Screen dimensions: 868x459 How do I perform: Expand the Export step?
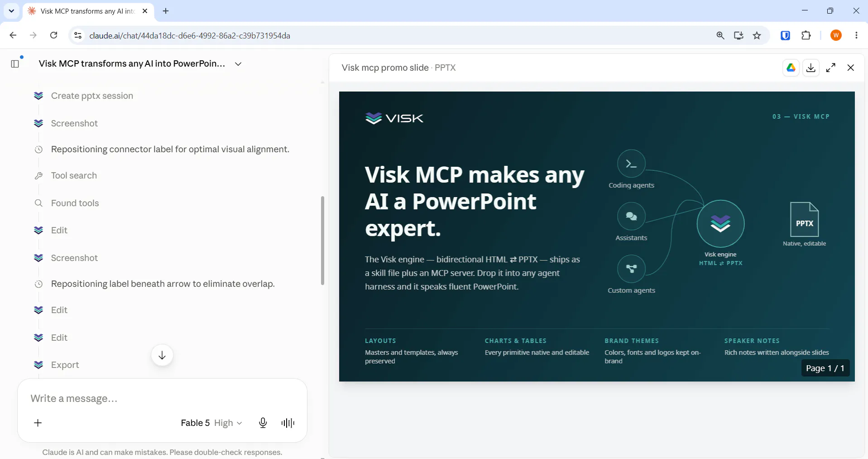coord(65,365)
